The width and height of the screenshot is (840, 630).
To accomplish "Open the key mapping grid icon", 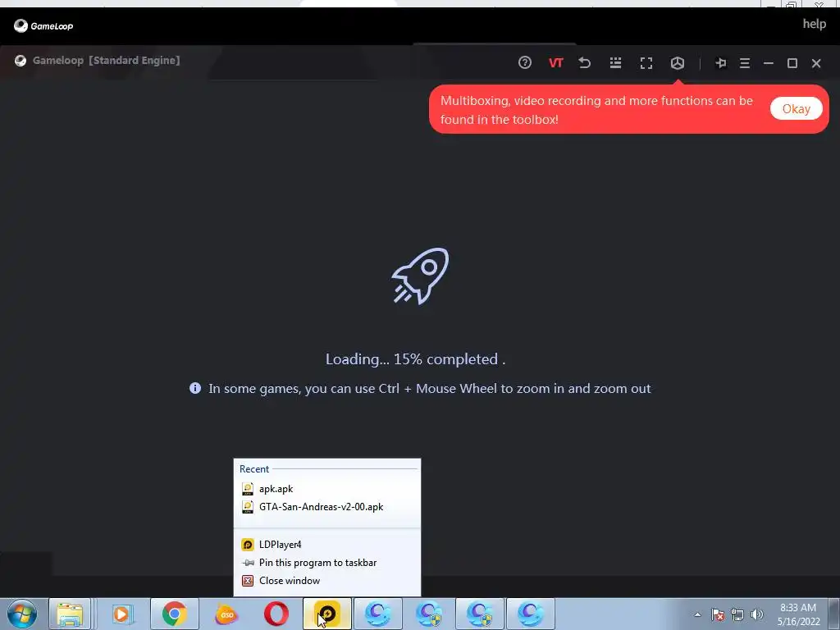I will [x=615, y=62].
